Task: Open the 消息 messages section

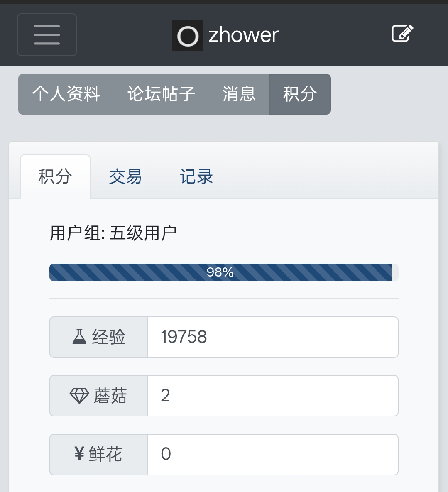Action: tap(239, 94)
